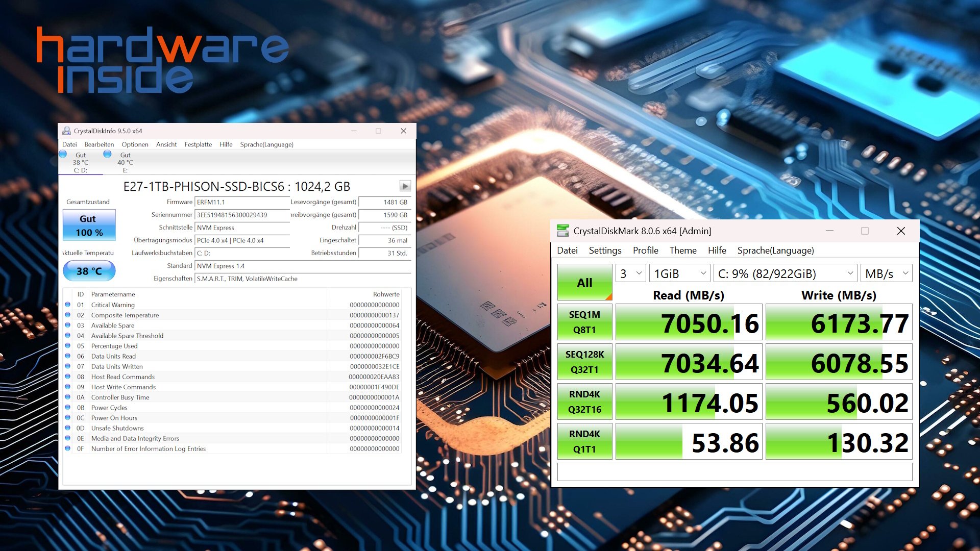Open the MB/s unit dropdown
The width and height of the screenshot is (980, 551).
click(886, 273)
